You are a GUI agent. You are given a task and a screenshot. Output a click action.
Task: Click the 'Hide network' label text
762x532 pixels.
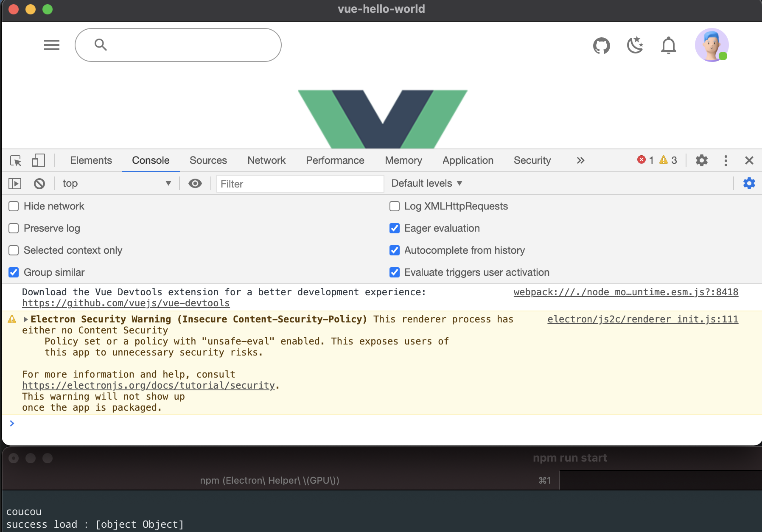[x=54, y=206]
